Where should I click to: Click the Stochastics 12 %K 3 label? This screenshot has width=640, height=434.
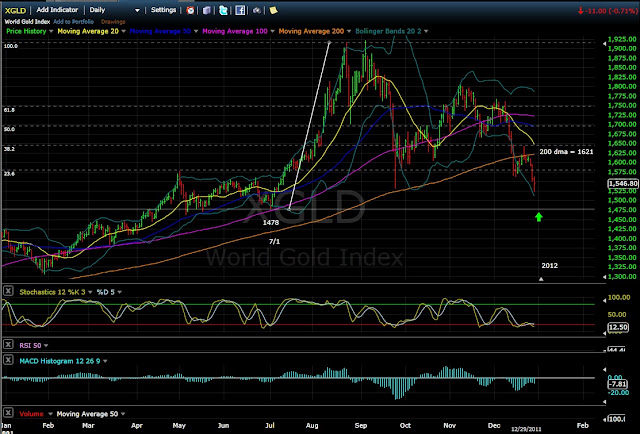pyautogui.click(x=53, y=292)
